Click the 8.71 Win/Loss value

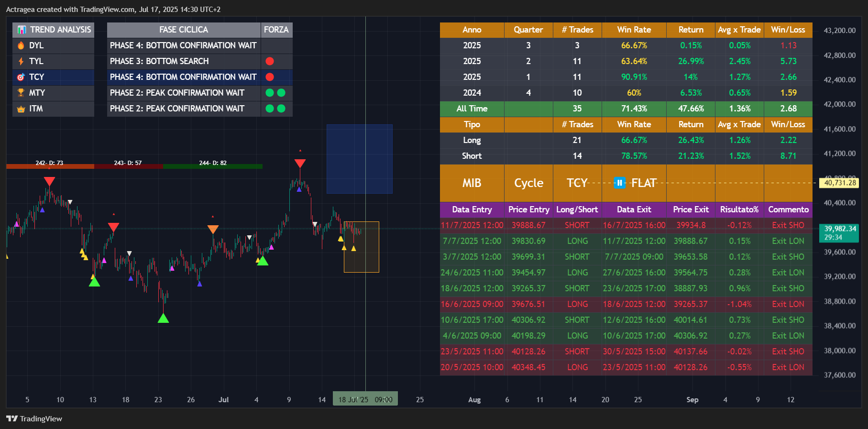click(789, 156)
